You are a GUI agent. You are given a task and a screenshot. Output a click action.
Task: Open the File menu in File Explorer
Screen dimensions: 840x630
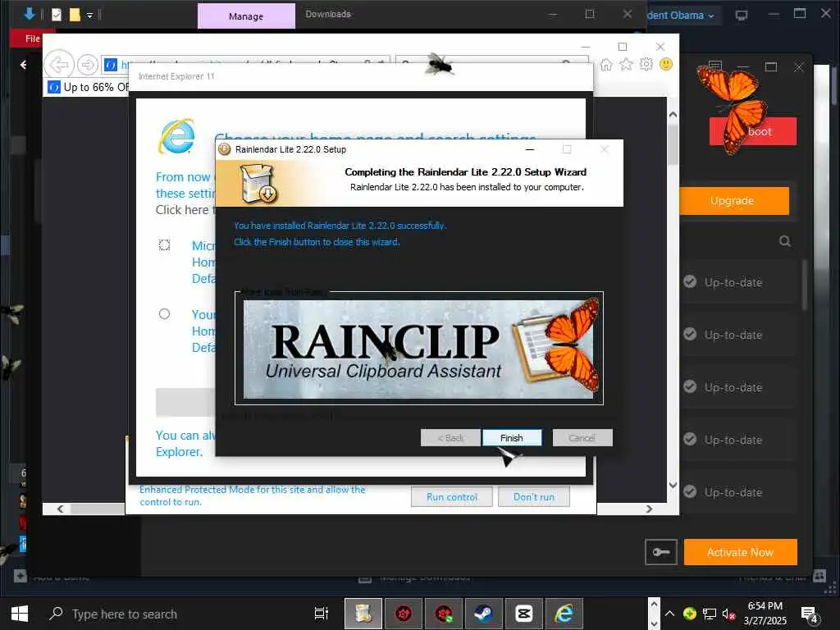[32, 39]
